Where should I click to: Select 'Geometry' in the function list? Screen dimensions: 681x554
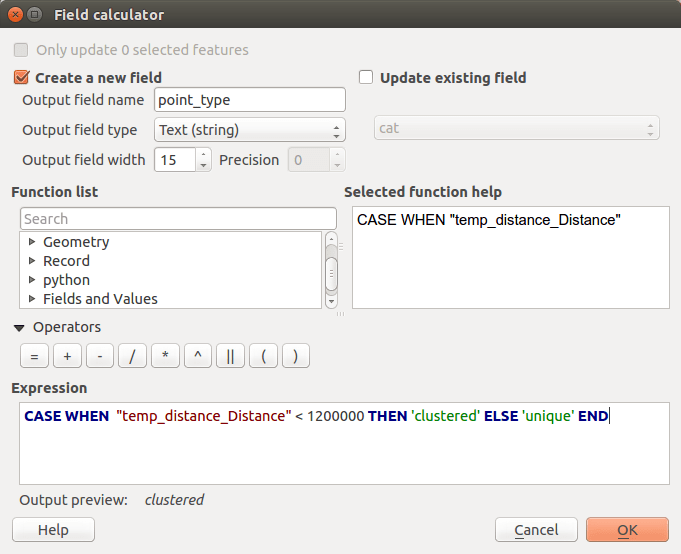(x=76, y=242)
